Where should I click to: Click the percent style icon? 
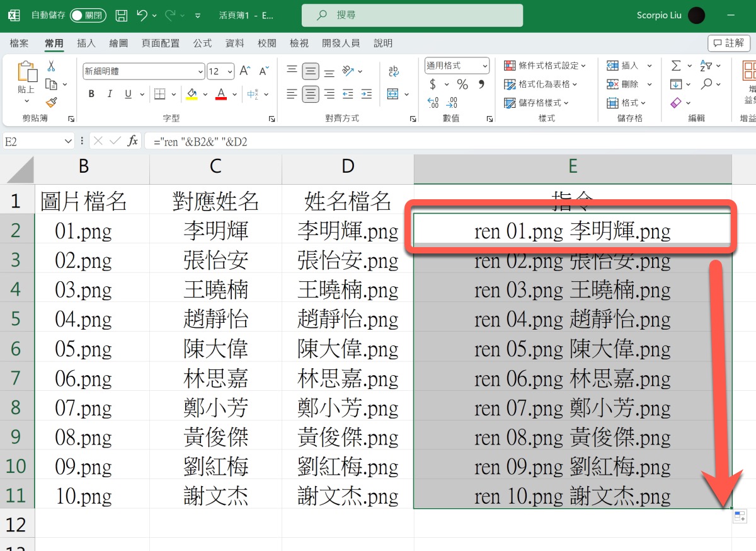click(462, 84)
